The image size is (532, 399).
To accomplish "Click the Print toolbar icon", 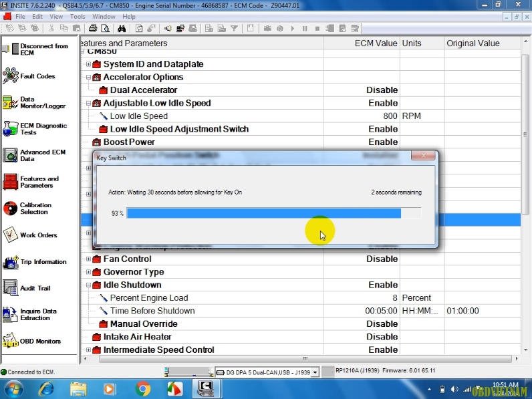I will [93, 29].
